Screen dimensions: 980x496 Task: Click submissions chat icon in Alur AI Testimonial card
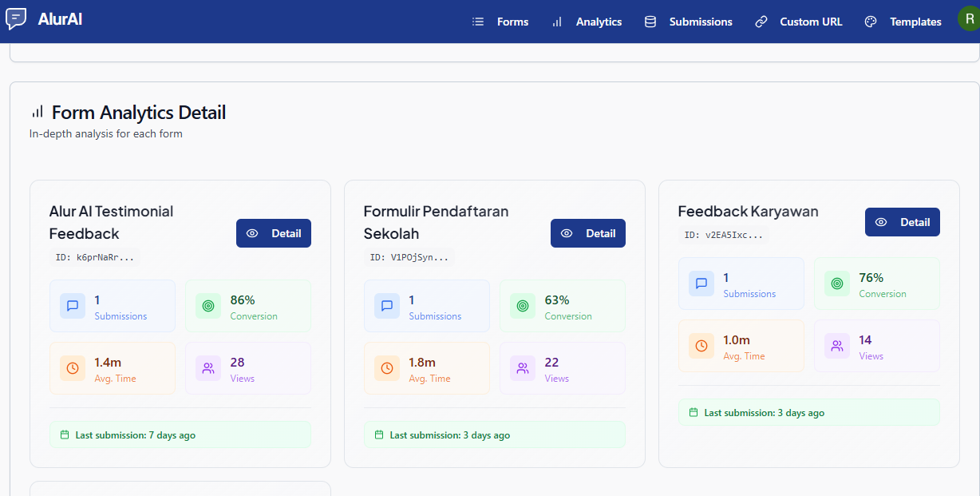(73, 306)
